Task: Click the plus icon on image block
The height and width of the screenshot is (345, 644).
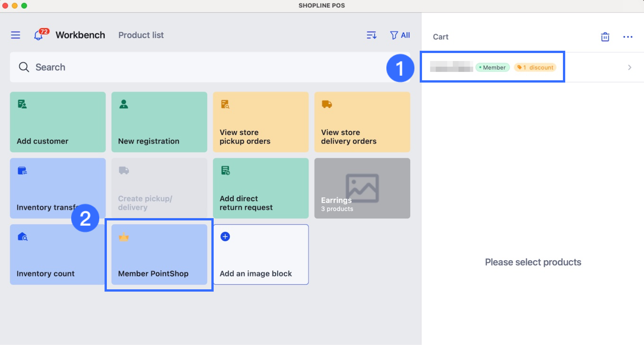Action: coord(225,237)
